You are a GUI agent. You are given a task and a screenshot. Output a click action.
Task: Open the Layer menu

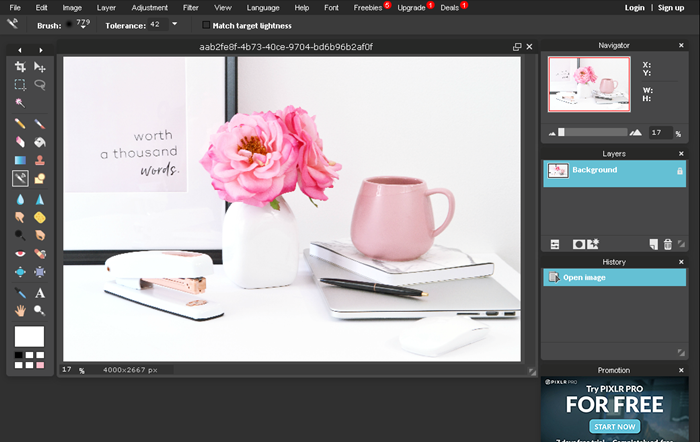pos(106,8)
